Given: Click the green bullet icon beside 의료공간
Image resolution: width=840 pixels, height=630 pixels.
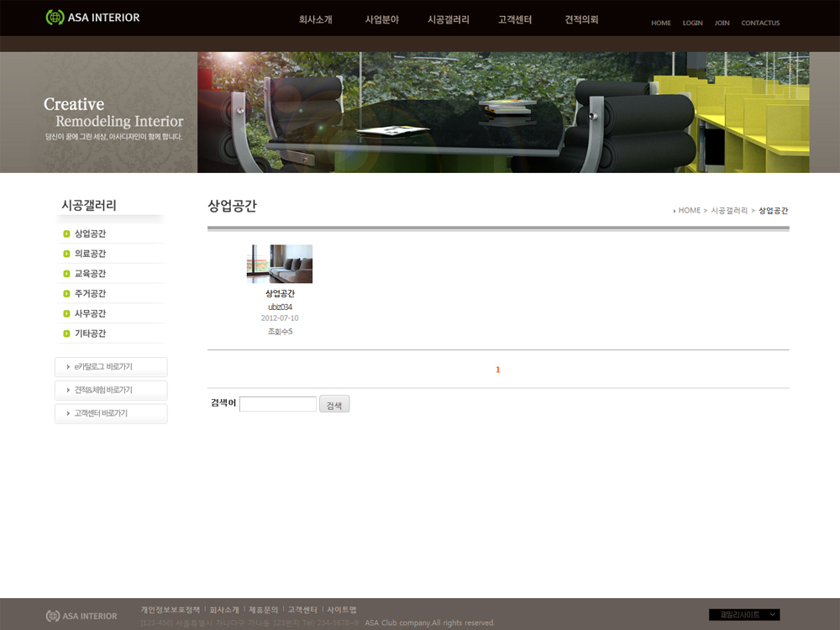Looking at the screenshot, I should [x=66, y=254].
